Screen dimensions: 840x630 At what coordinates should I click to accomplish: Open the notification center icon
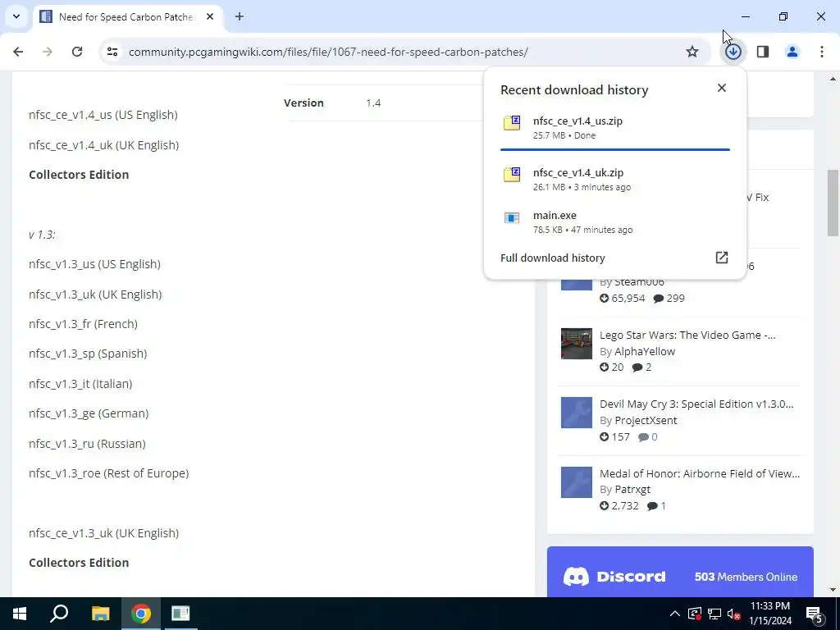(x=815, y=614)
